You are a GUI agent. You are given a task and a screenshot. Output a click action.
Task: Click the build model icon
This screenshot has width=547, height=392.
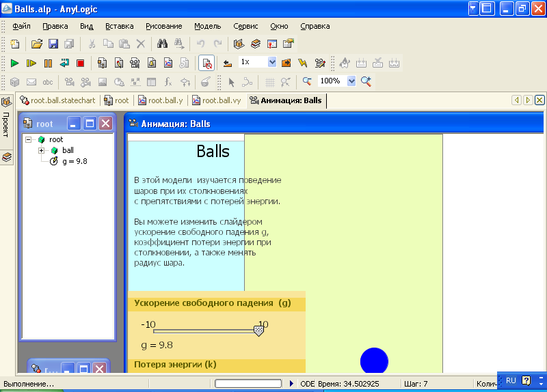pos(239,44)
